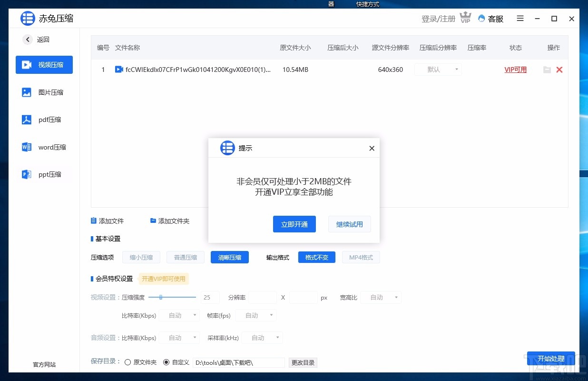Click the VIP crown icon near 登录/注册

pyautogui.click(x=465, y=18)
